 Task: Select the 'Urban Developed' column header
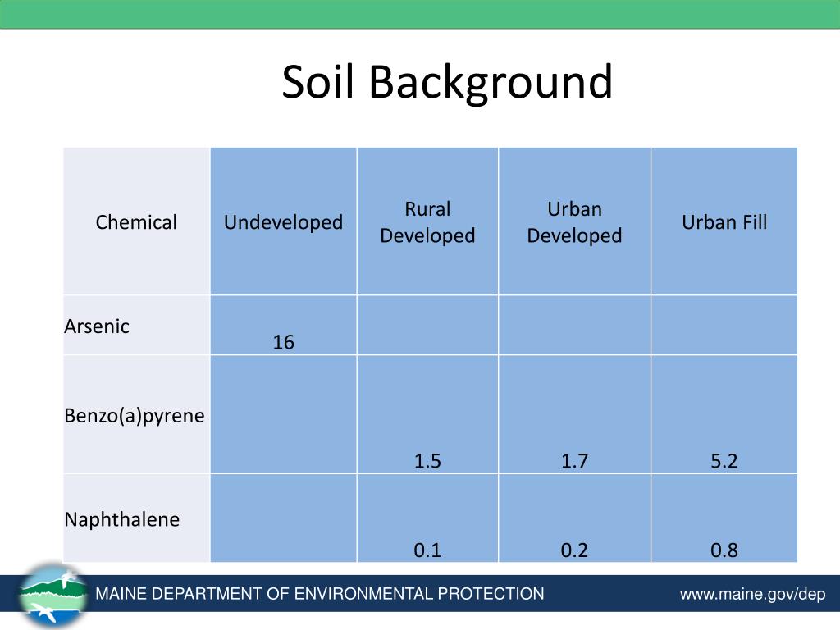[x=574, y=221]
